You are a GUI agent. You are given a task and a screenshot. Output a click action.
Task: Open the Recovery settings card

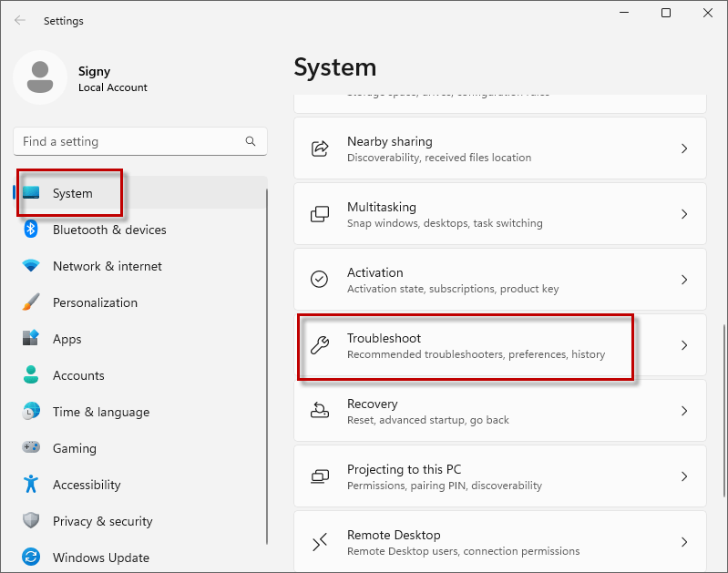tap(500, 411)
